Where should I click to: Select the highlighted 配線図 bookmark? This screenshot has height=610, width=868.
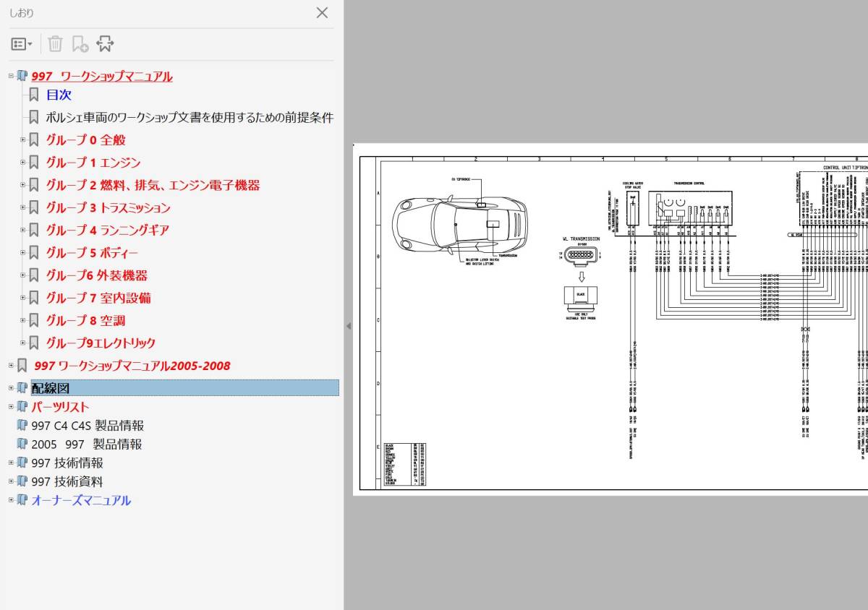coord(184,388)
